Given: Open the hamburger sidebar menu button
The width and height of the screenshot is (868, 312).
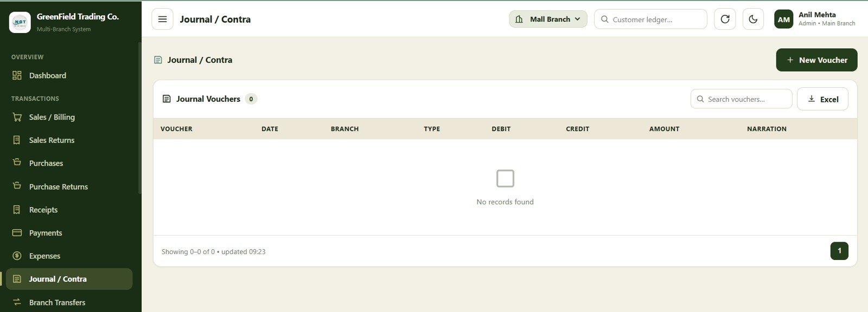Looking at the screenshot, I should coord(162,19).
